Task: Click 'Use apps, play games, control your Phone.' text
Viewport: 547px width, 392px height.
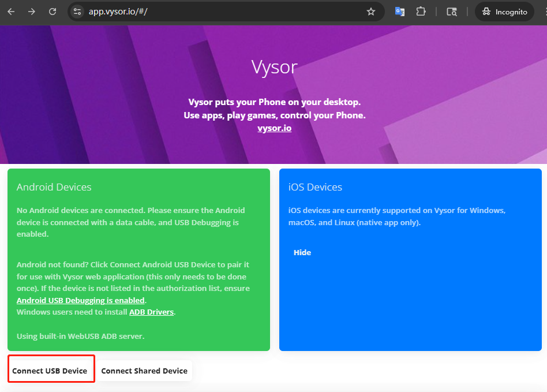Action: (275, 115)
